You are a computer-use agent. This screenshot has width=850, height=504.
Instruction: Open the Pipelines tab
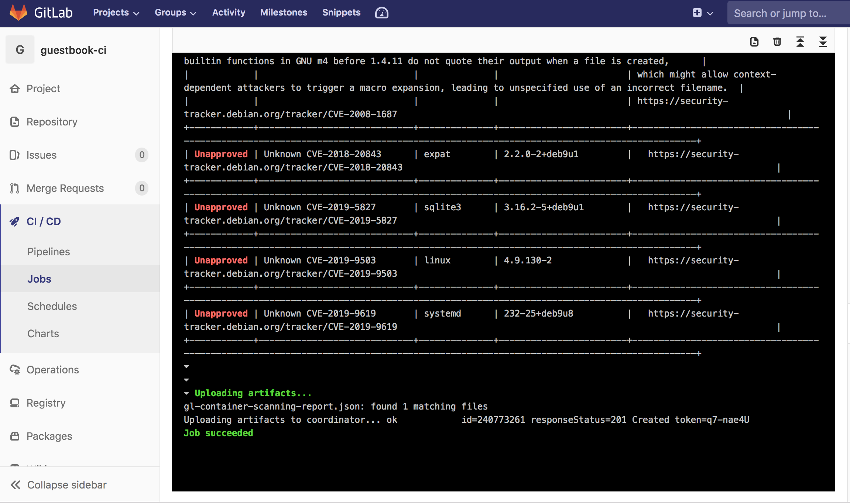(x=49, y=251)
